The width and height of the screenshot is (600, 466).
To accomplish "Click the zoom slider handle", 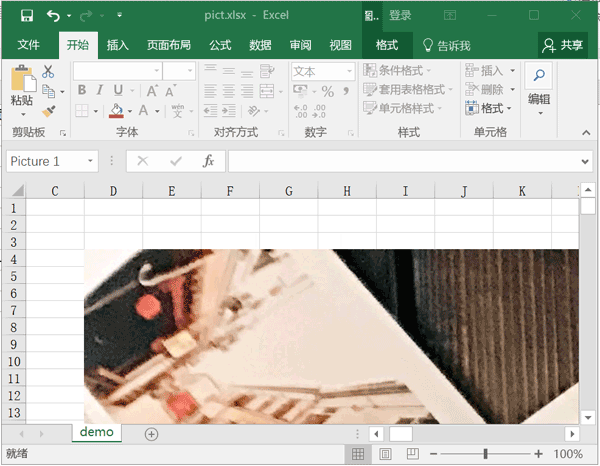I will click(x=486, y=455).
